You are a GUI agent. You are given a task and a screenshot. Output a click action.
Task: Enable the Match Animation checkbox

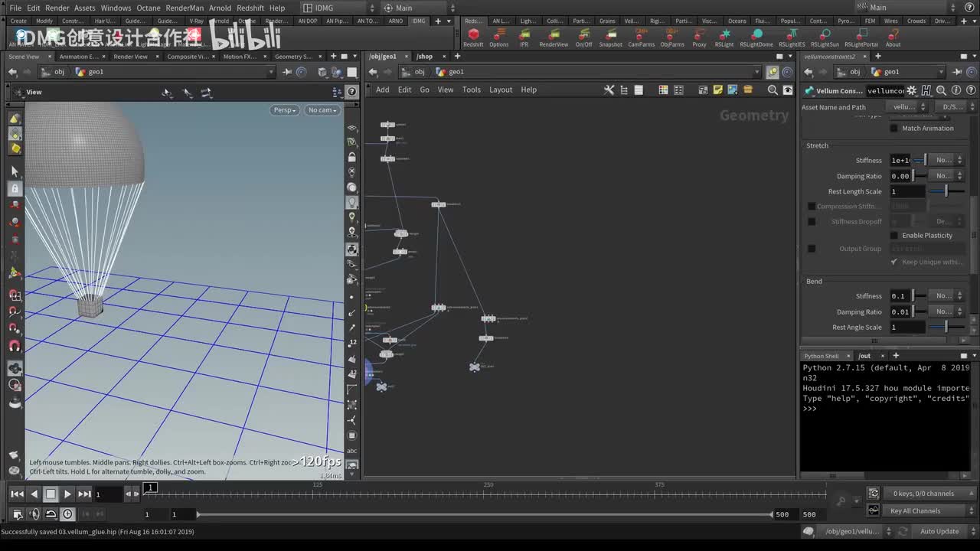(893, 129)
